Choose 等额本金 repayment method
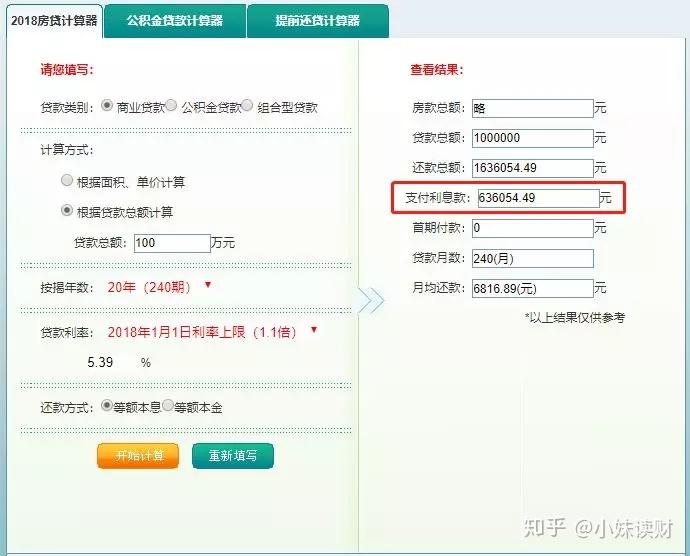 [168, 407]
